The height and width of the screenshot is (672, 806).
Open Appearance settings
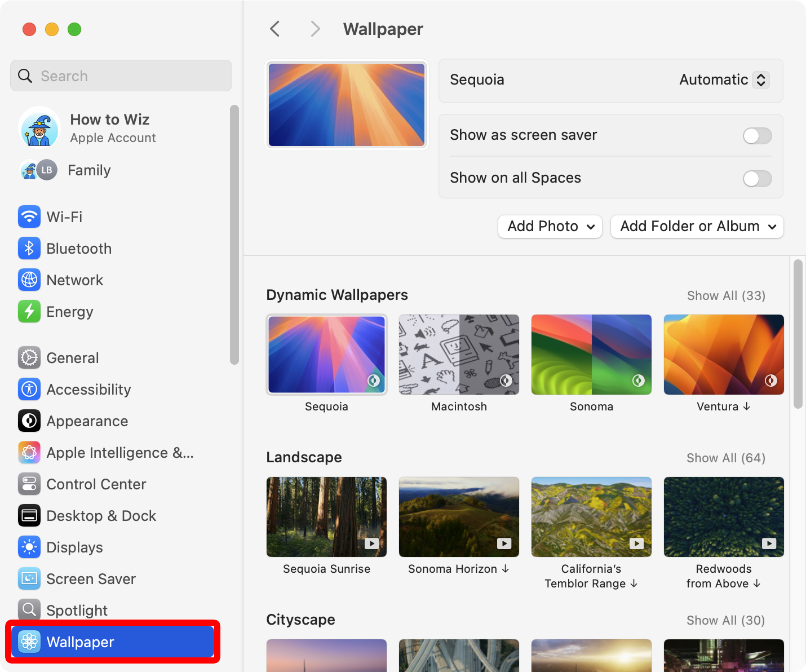click(87, 421)
